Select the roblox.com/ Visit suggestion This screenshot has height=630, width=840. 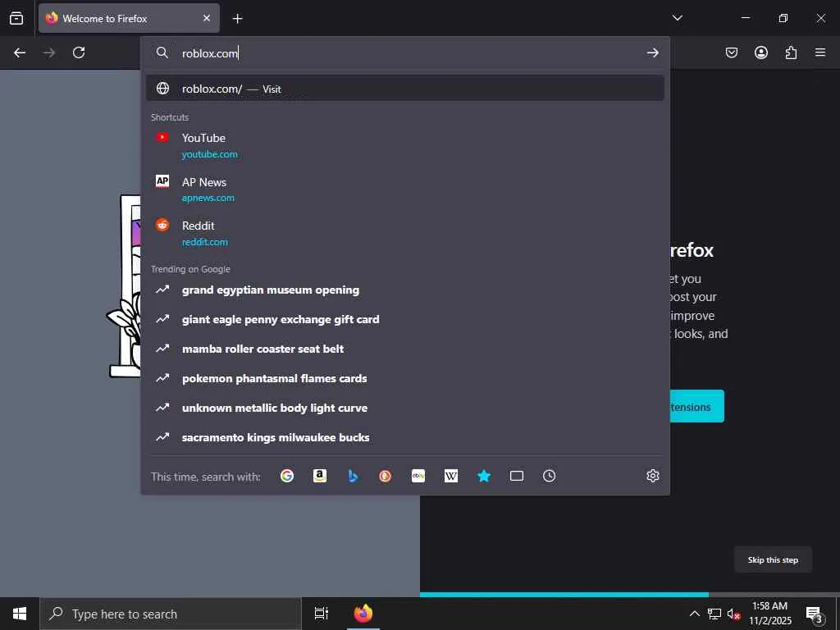405,89
